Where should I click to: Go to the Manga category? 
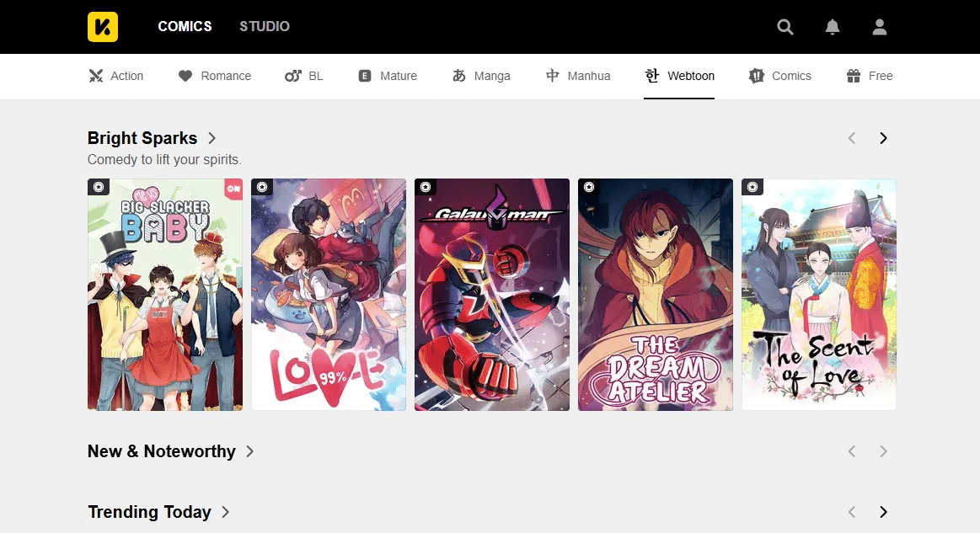[481, 76]
